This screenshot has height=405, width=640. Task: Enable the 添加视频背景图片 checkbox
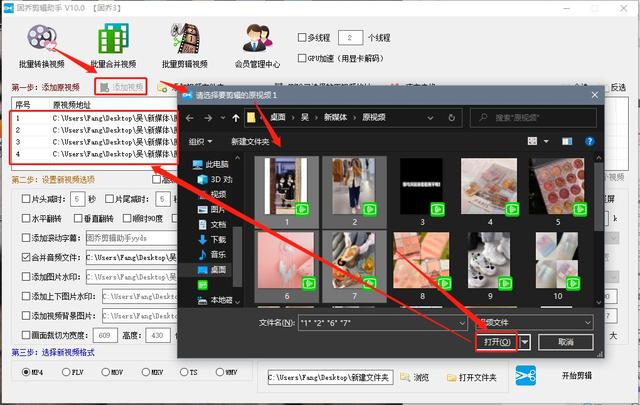coord(26,316)
